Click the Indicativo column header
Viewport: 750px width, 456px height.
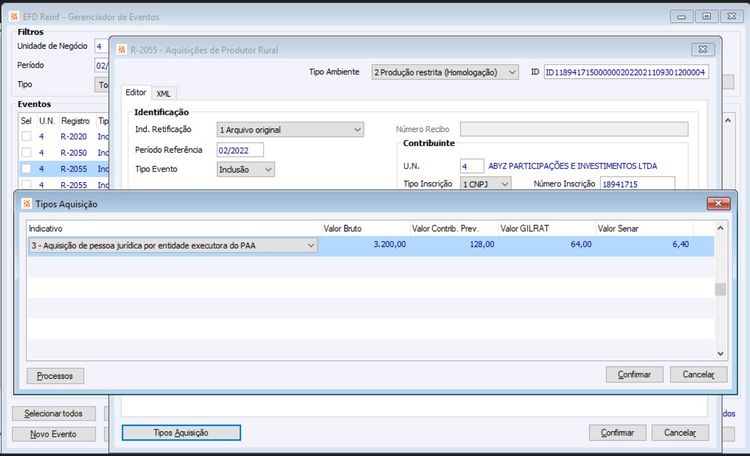point(174,229)
